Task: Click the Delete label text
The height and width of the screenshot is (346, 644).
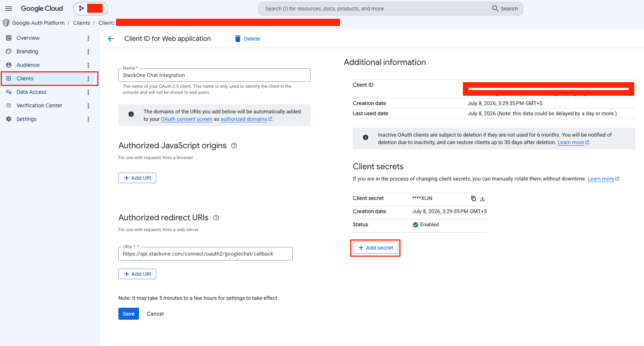Action: point(252,39)
